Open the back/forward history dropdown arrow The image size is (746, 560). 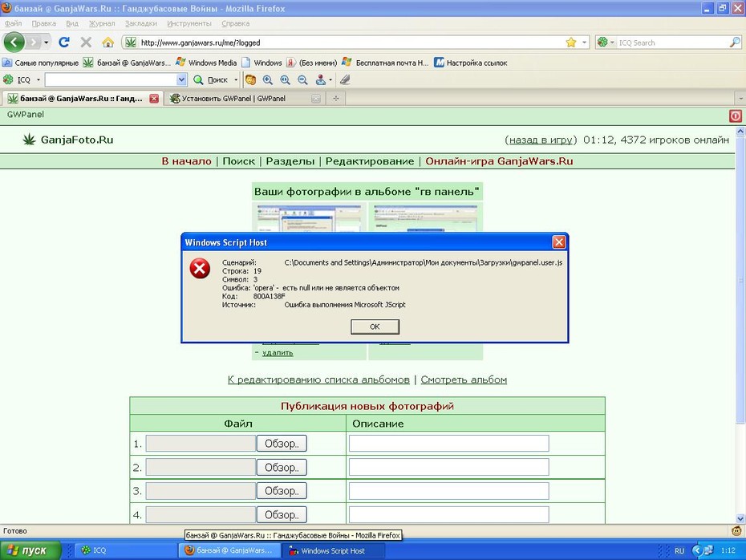pyautogui.click(x=47, y=43)
